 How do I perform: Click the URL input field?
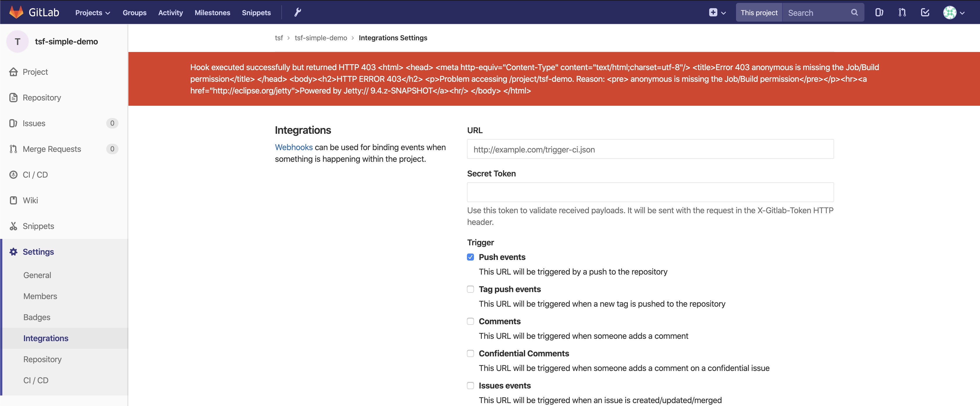coord(651,150)
